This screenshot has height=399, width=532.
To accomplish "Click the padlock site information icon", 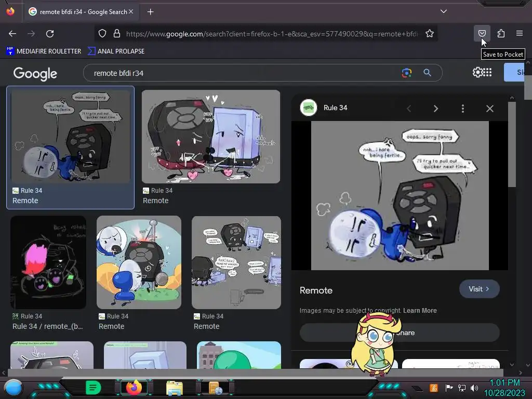I will 117,33.
